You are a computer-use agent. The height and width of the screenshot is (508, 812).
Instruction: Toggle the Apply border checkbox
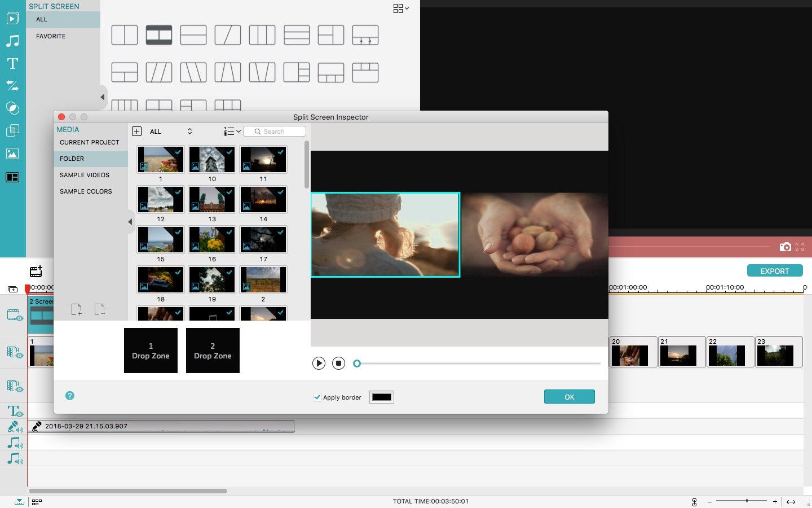317,397
